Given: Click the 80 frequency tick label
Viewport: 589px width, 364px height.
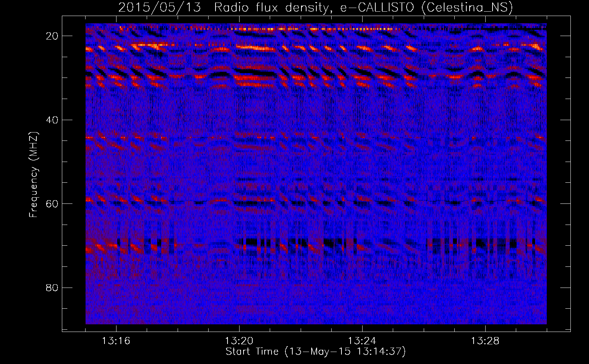Looking at the screenshot, I should [52, 288].
